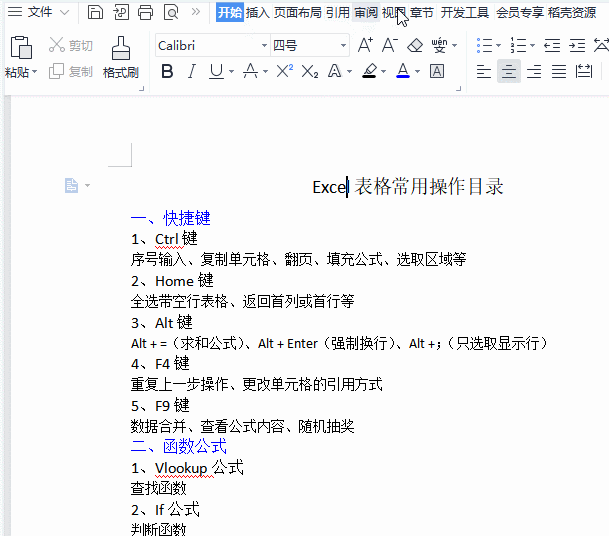Screen dimensions: 609x536
Task: Decrease paragraph indent
Action: tap(552, 45)
